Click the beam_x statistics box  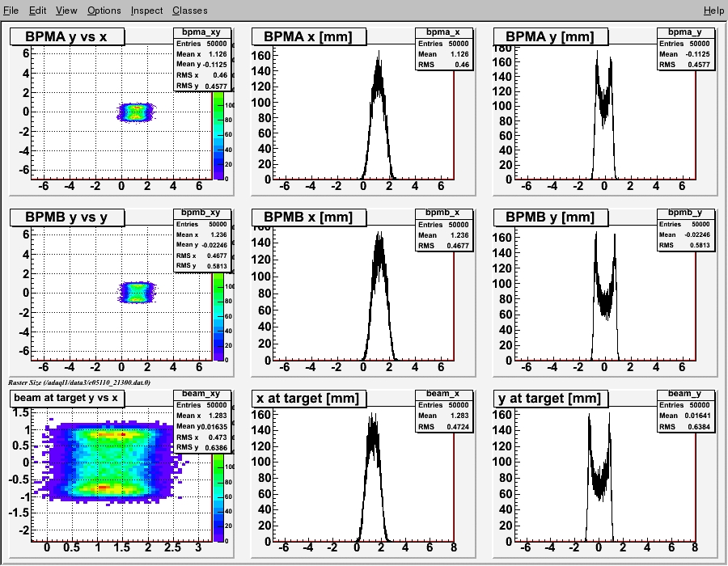[444, 411]
